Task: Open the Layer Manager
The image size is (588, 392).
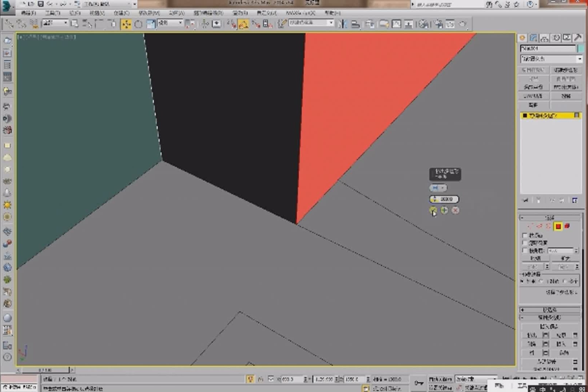Action: click(x=370, y=24)
